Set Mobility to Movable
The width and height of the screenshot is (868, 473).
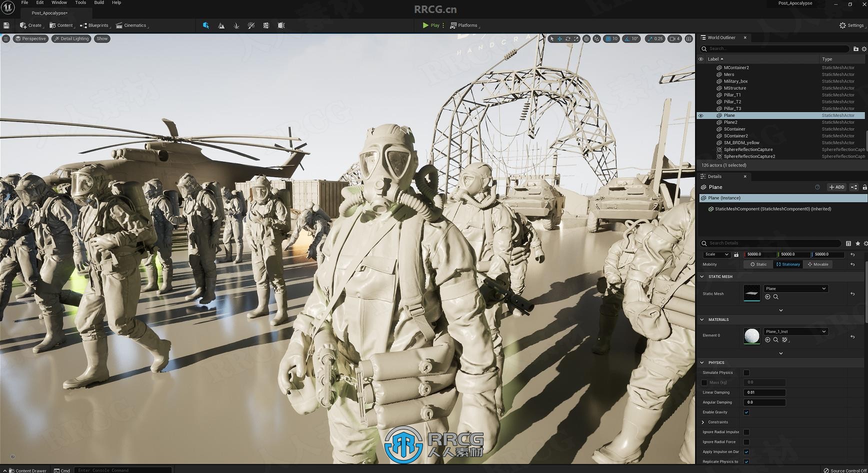pos(817,264)
